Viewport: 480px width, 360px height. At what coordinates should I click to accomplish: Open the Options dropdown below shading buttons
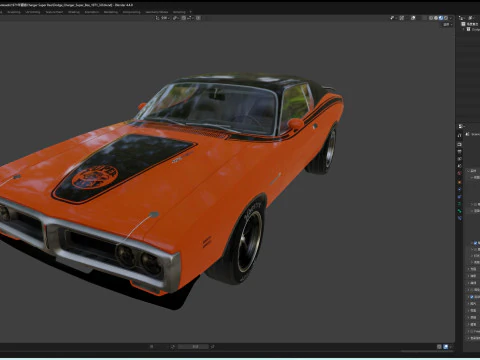click(447, 24)
